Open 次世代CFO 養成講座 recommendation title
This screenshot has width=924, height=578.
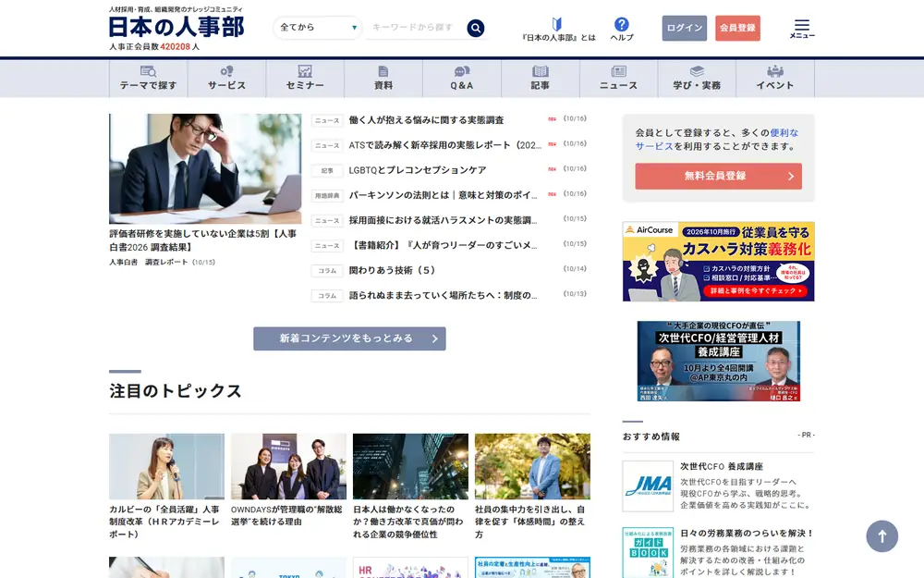click(x=722, y=466)
